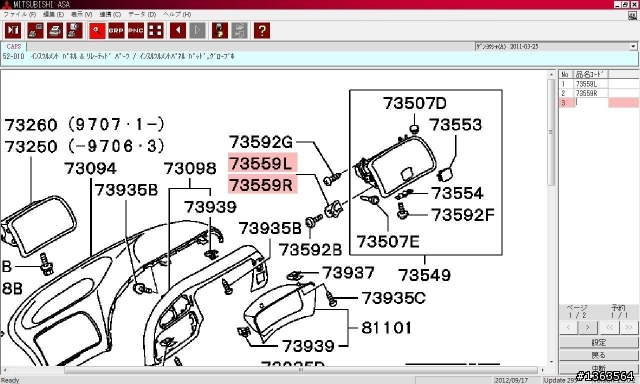The height and width of the screenshot is (384, 640).
Task: Click part number 81101 in the diagram
Action: (387, 328)
